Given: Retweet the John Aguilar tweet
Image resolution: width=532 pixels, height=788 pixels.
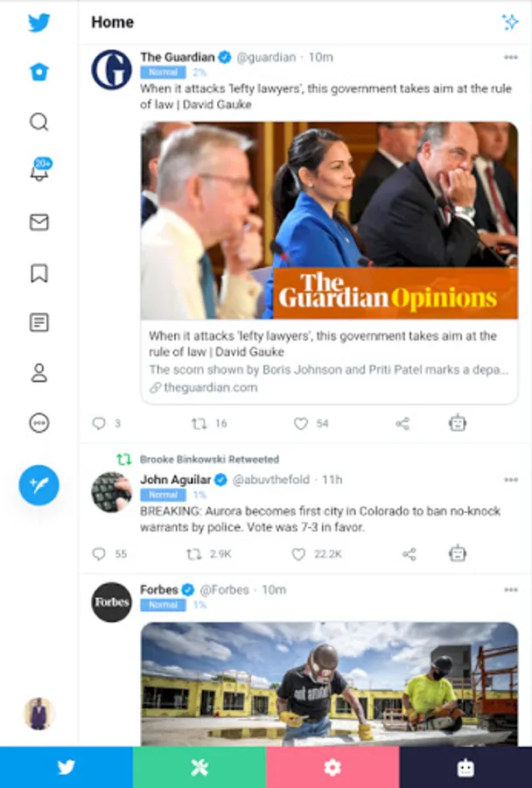Looking at the screenshot, I should [x=194, y=554].
